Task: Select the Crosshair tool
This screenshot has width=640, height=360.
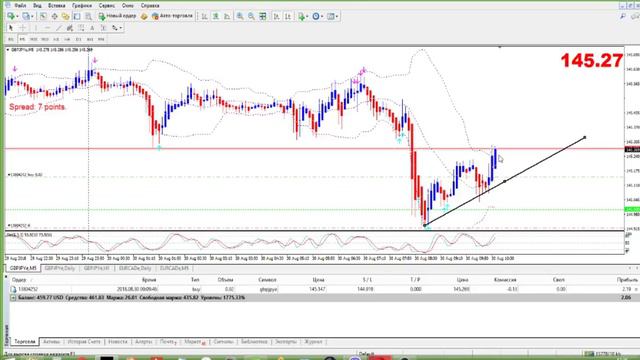Action: pos(23,28)
